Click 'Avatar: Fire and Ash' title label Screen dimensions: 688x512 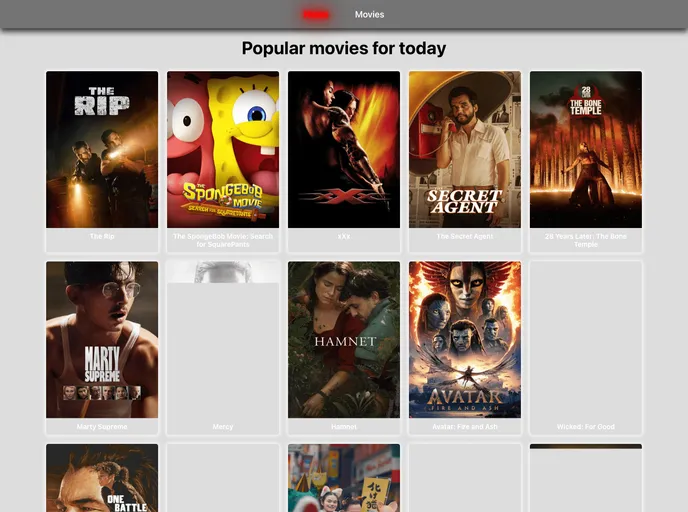[465, 426]
